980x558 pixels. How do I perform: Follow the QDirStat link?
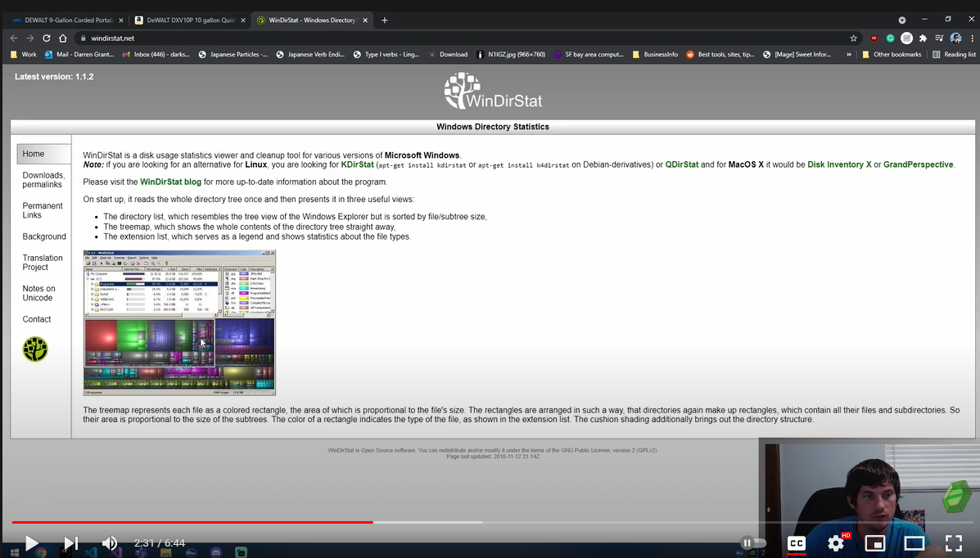[681, 165]
